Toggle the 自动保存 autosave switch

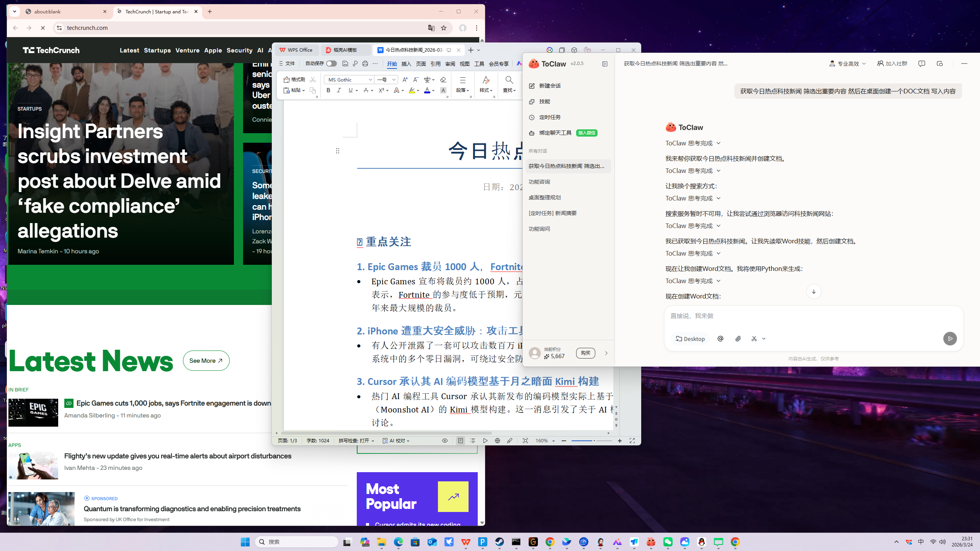pos(332,64)
